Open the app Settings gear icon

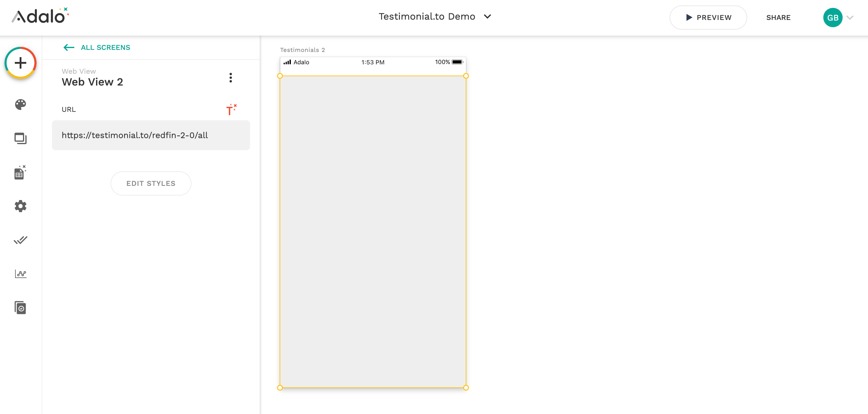21,206
